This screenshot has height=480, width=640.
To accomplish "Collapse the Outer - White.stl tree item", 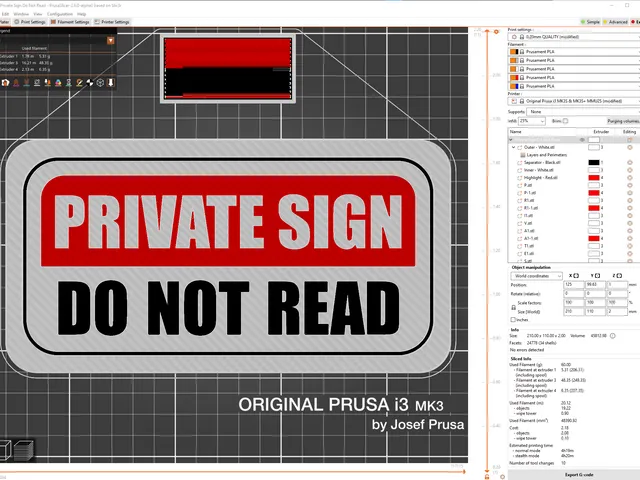I will (513, 147).
